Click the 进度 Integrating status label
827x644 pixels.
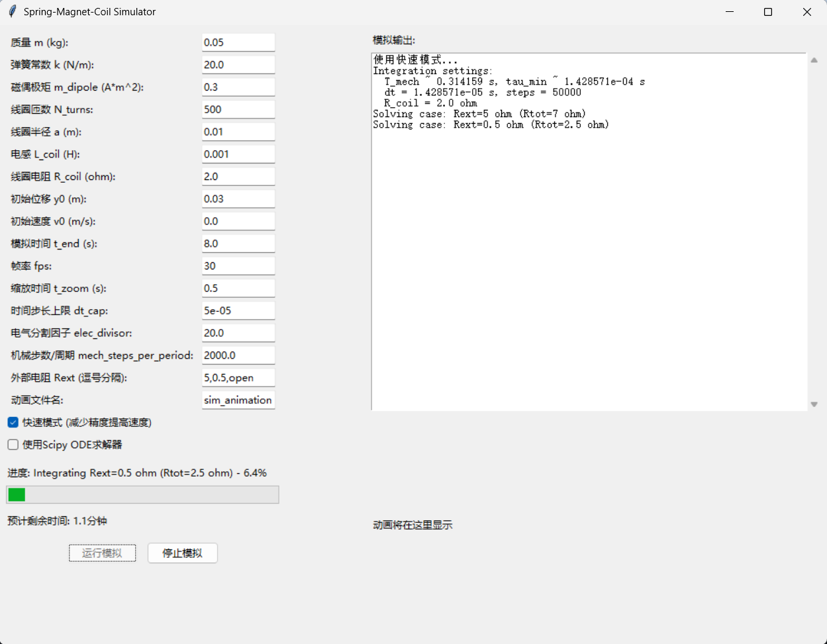point(137,473)
